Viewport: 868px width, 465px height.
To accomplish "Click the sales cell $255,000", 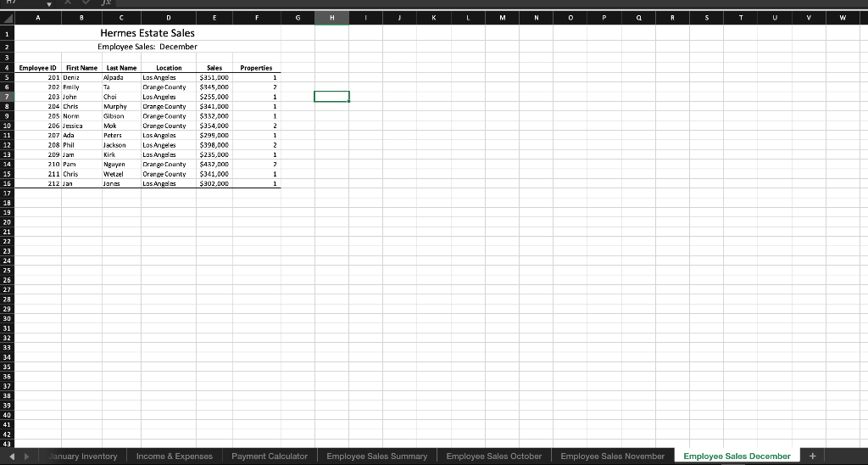I will 214,97.
